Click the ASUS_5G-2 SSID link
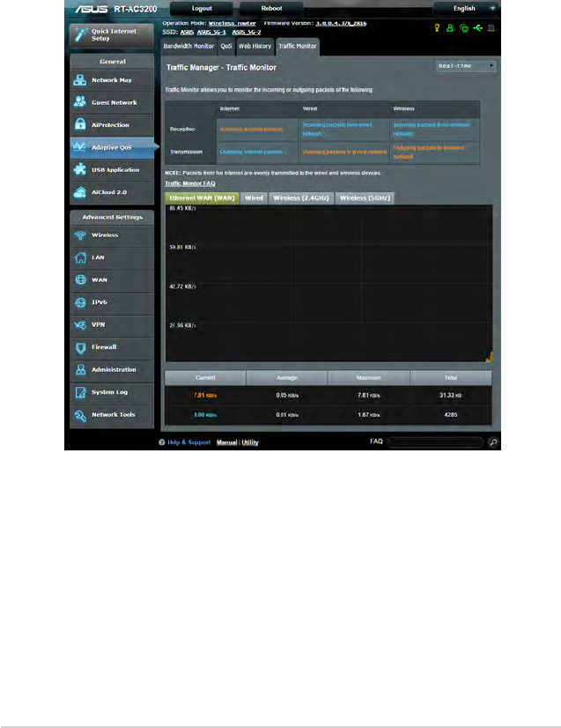The image size is (561, 728). coord(247,32)
